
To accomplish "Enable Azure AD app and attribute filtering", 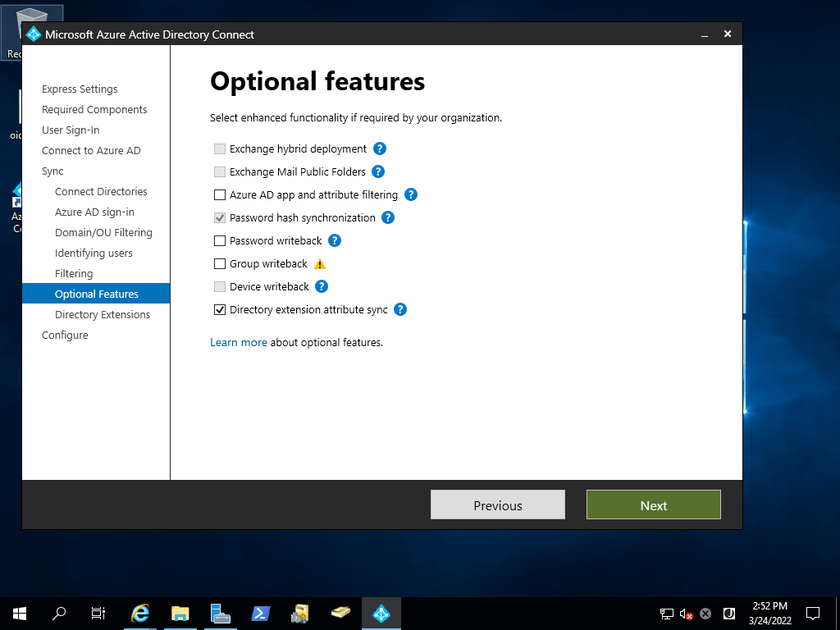I will [220, 195].
